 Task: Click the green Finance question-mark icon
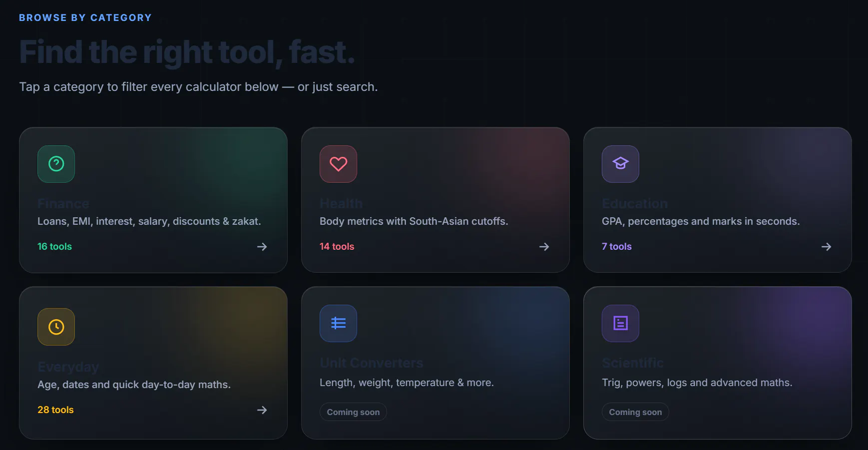tap(56, 164)
